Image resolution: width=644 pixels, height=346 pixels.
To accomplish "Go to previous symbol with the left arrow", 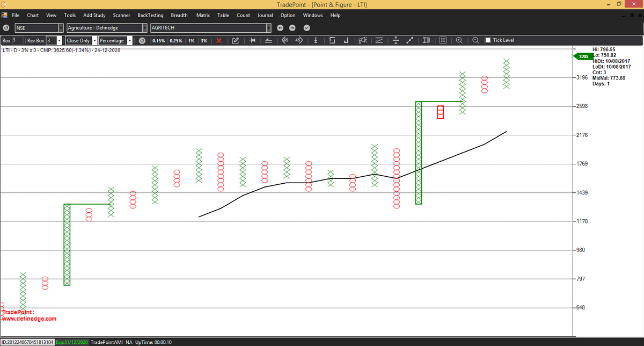I will pyautogui.click(x=280, y=28).
